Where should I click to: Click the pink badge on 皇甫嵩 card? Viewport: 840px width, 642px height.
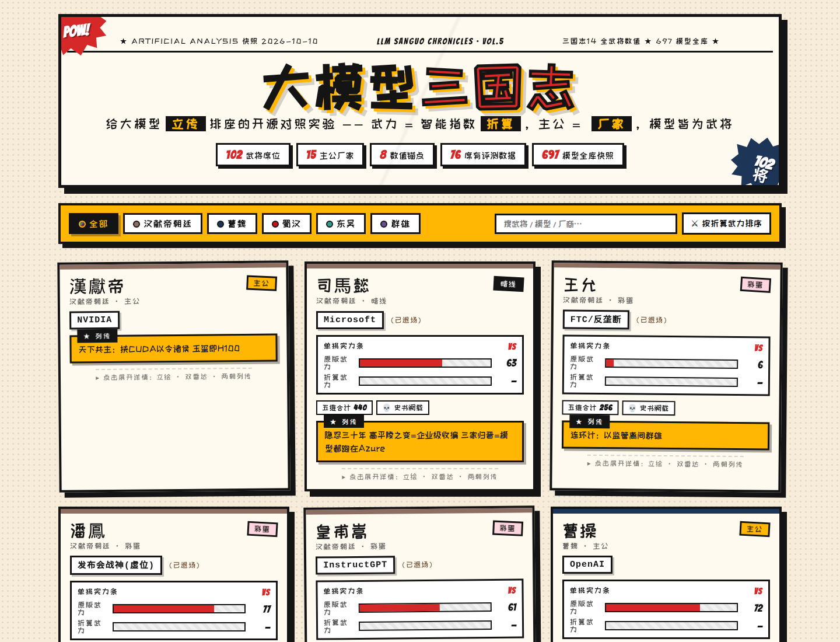(508, 528)
